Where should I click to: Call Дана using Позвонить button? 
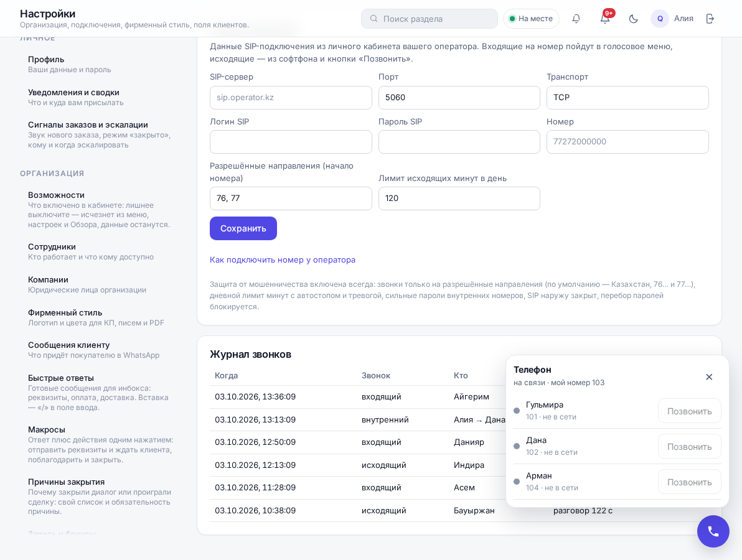pyautogui.click(x=690, y=447)
